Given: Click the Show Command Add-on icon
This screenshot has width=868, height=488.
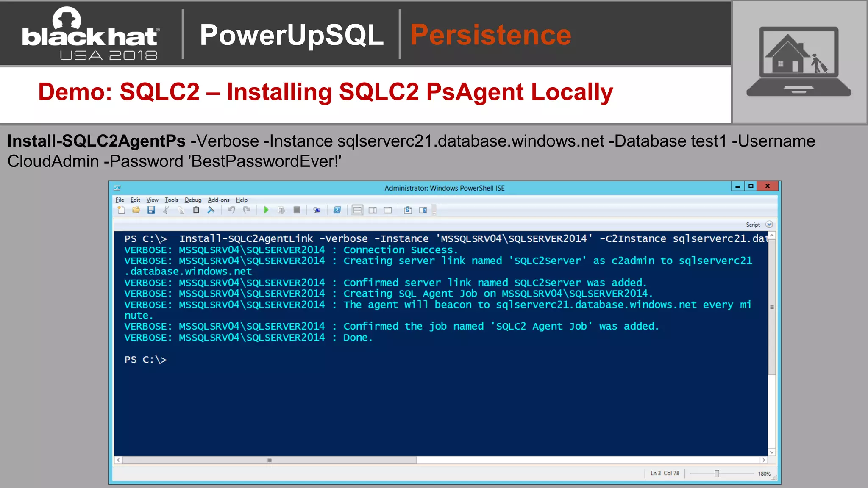Looking at the screenshot, I should (423, 210).
